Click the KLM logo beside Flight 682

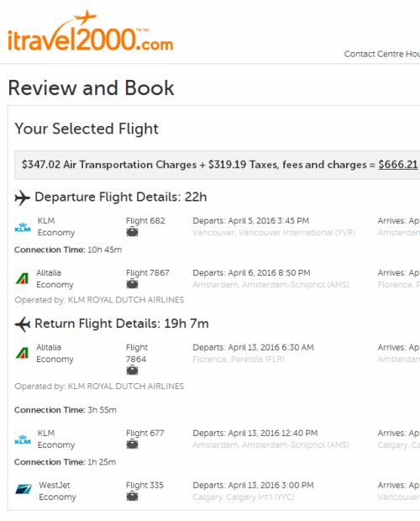23,227
